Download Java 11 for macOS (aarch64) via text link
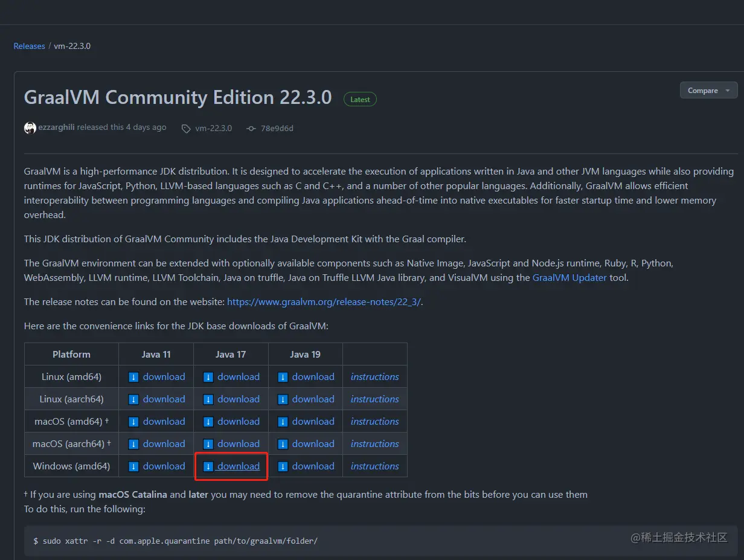The image size is (744, 560). click(x=164, y=444)
